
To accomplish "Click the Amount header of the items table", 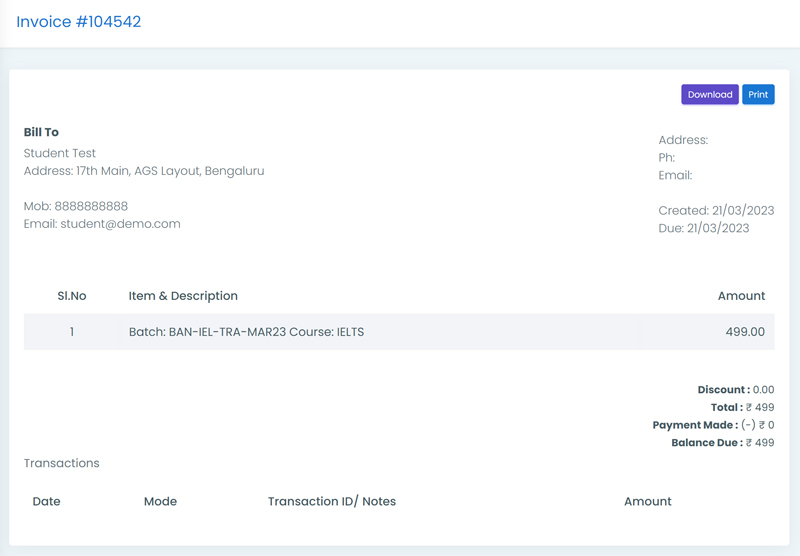I will 741,296.
